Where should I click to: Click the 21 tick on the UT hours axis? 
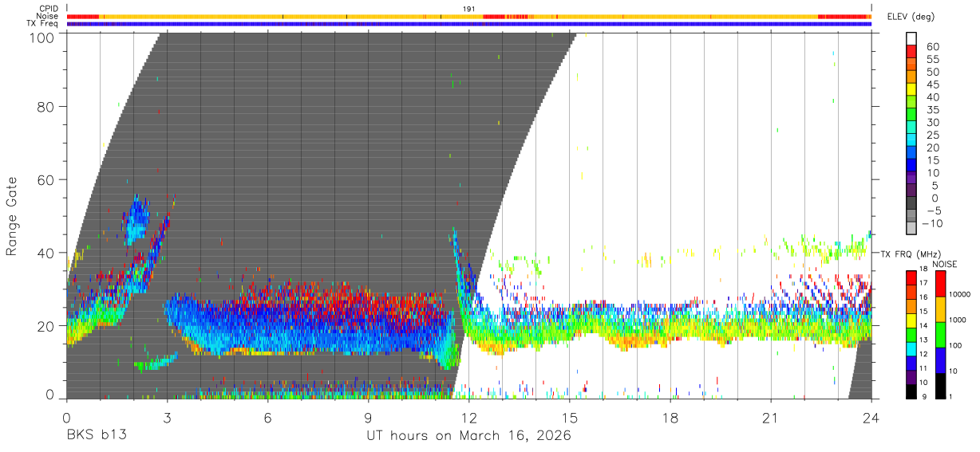771,417
